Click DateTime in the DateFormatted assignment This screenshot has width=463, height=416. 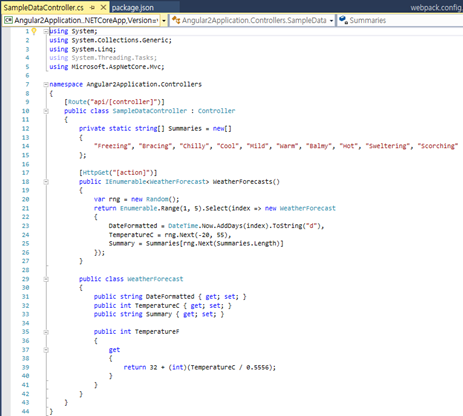183,226
